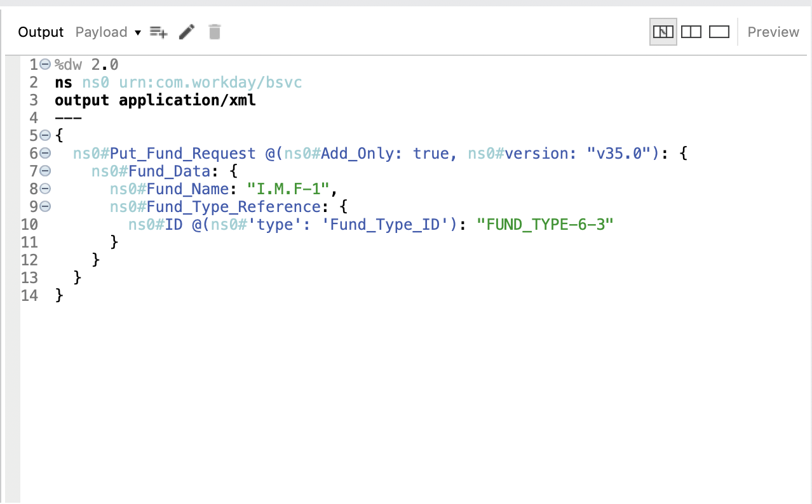Edit the transform using the pencil icon
This screenshot has width=812, height=504.
pyautogui.click(x=186, y=31)
